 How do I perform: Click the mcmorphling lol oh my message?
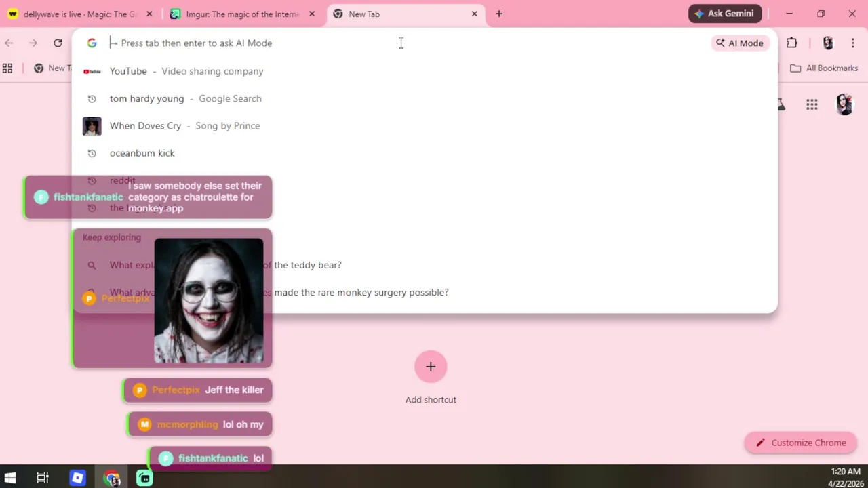tap(200, 424)
